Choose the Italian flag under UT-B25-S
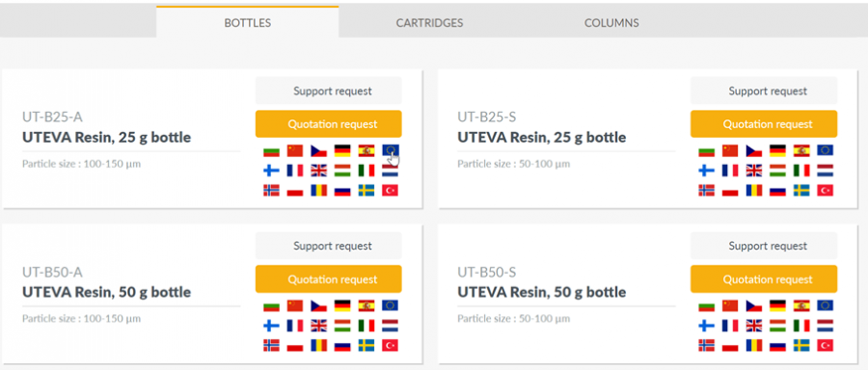Screen dimensions: 868x370 [x=801, y=171]
